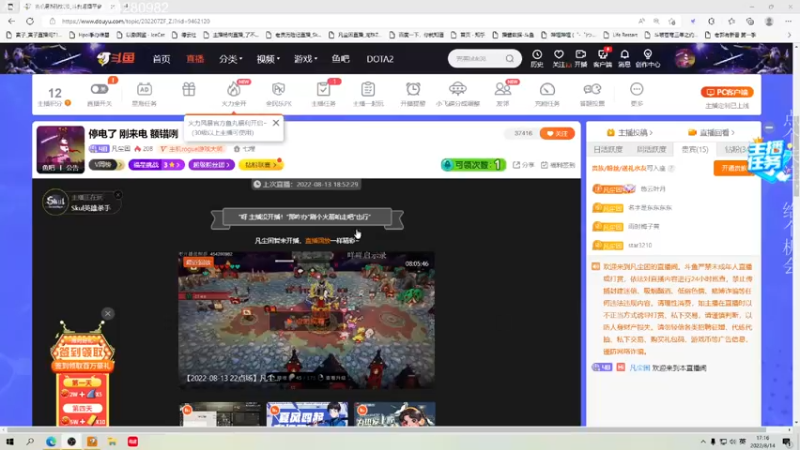800x450 pixels.
Task: Open Microsoft Edge from the taskbar
Action: (x=51, y=441)
